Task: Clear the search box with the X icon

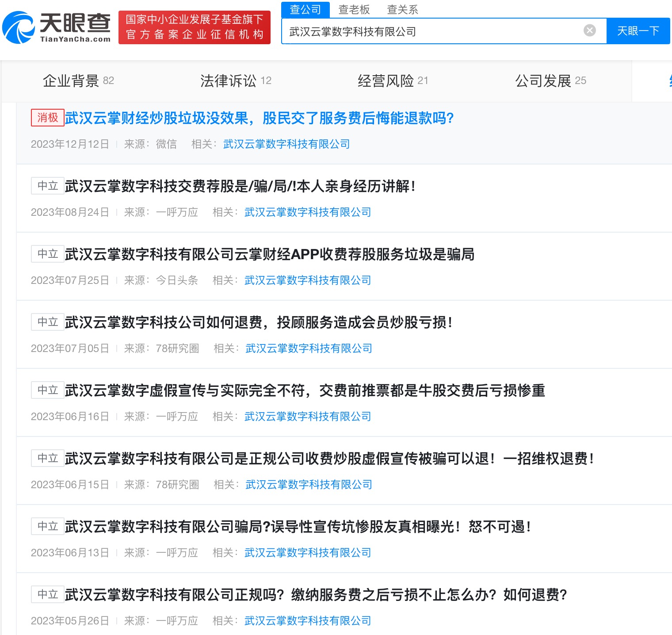Action: tap(590, 31)
